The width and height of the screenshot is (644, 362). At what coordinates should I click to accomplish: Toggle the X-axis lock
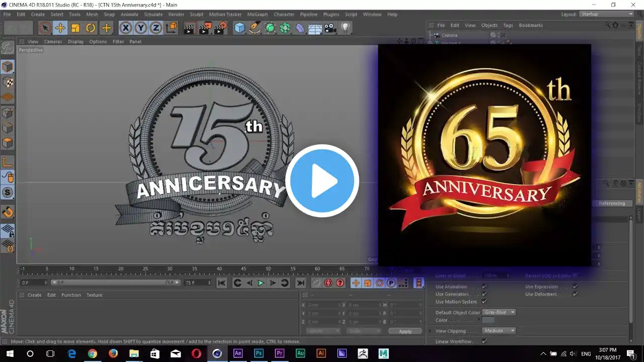(x=125, y=28)
